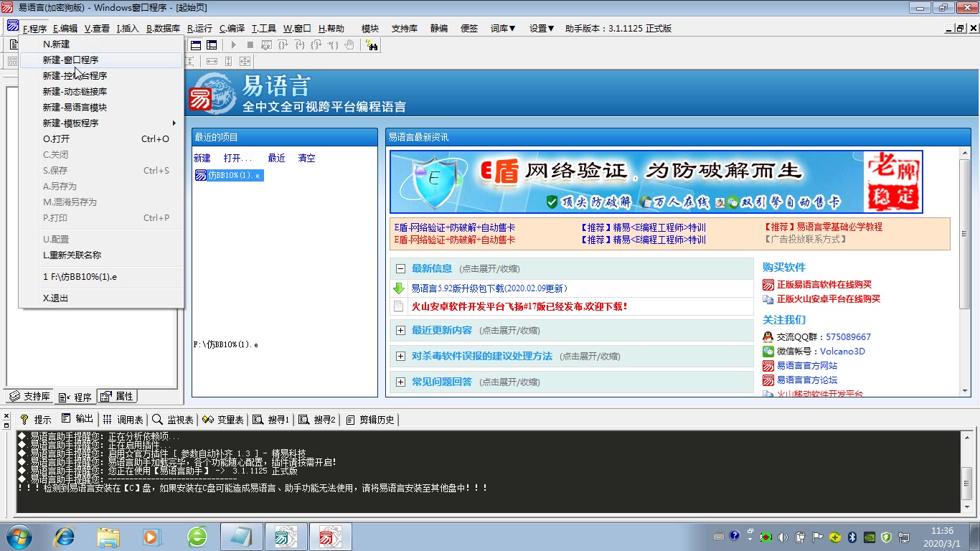This screenshot has width=980, height=551.
Task: Click the WeChat icon
Action: point(768,352)
